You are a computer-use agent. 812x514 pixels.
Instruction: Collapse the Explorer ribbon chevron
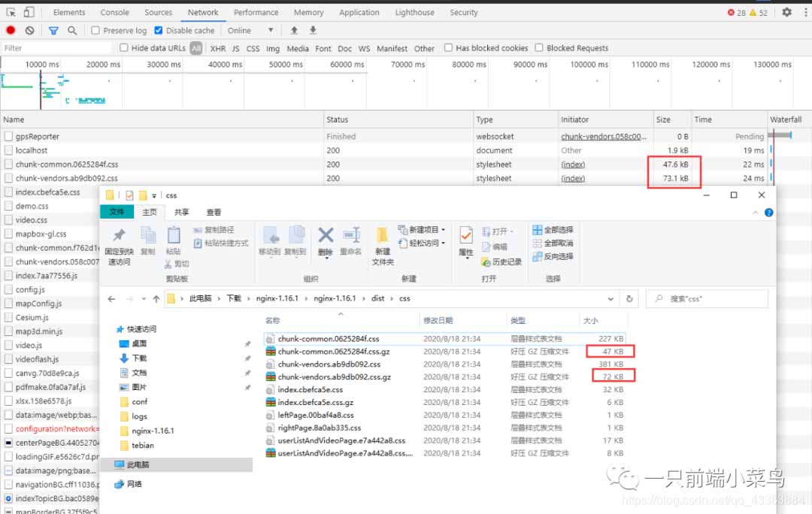click(755, 212)
